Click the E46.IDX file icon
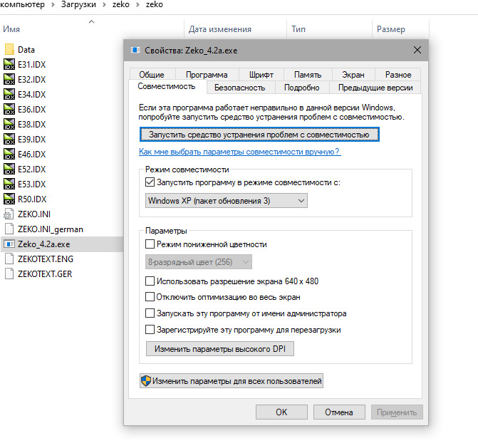Screen dimensions: 478x448 pyautogui.click(x=9, y=154)
